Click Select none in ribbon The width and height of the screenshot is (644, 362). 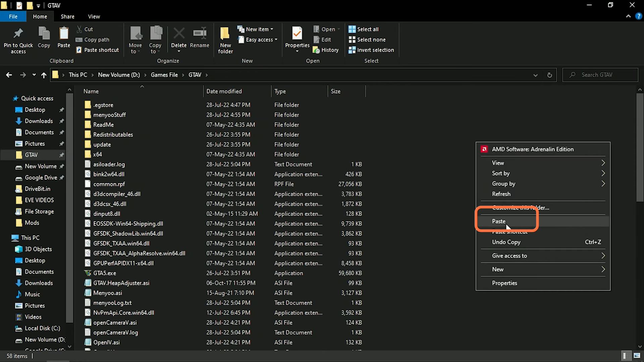[367, 40]
